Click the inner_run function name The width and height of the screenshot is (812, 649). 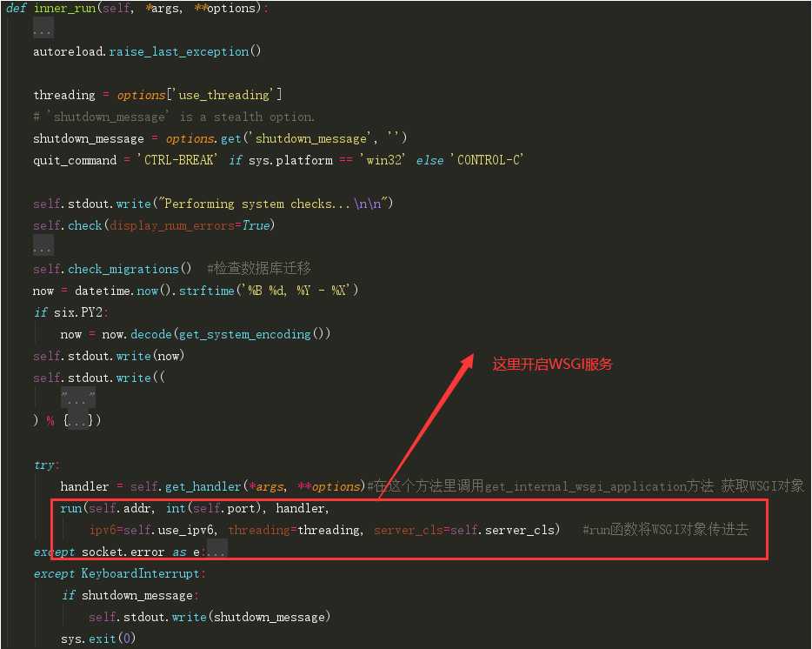pos(64,8)
